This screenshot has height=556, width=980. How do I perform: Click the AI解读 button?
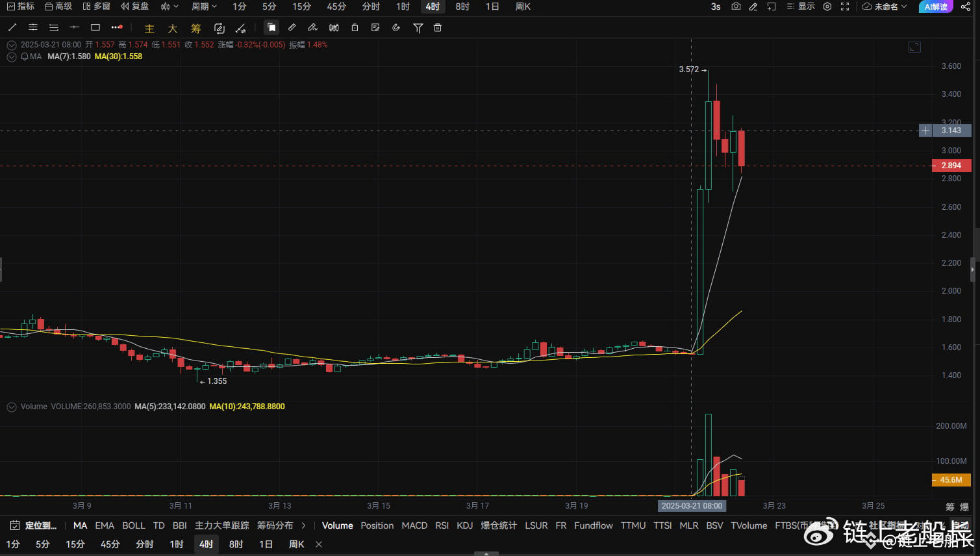point(936,6)
